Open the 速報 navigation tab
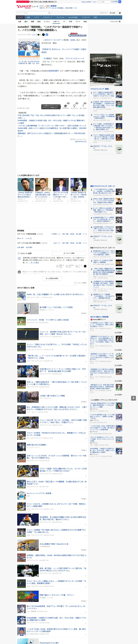 click(x=28, y=17)
